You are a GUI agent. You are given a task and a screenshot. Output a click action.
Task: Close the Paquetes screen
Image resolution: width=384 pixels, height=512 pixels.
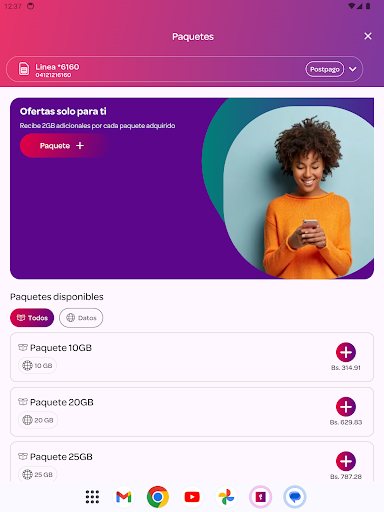pyautogui.click(x=368, y=36)
